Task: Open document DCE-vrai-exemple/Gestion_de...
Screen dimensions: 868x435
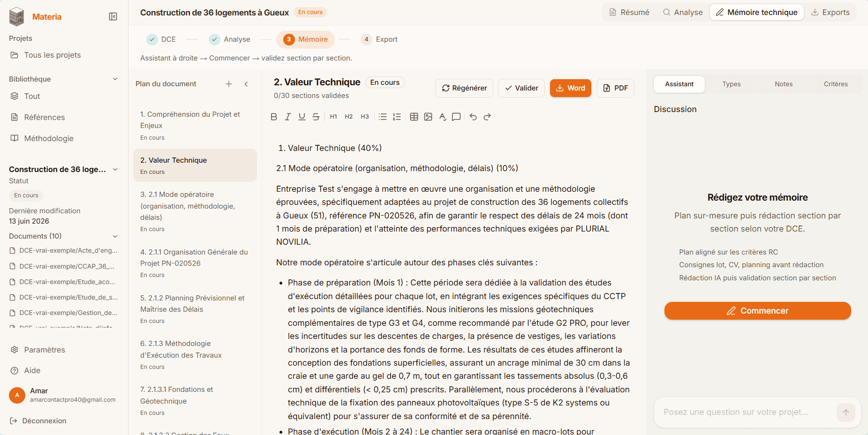Action: click(x=64, y=313)
